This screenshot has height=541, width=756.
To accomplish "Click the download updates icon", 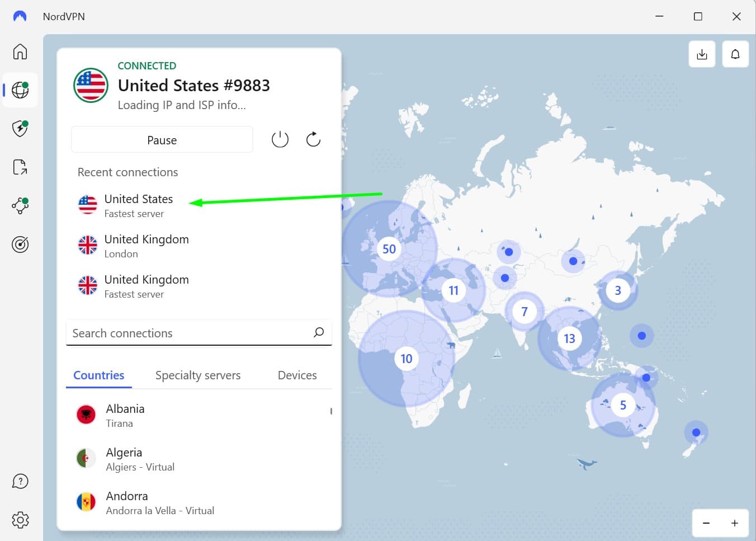I will tap(702, 54).
